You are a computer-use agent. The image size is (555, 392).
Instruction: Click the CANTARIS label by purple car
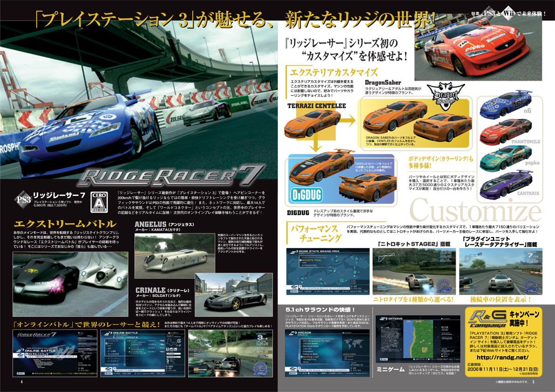pos(528,193)
